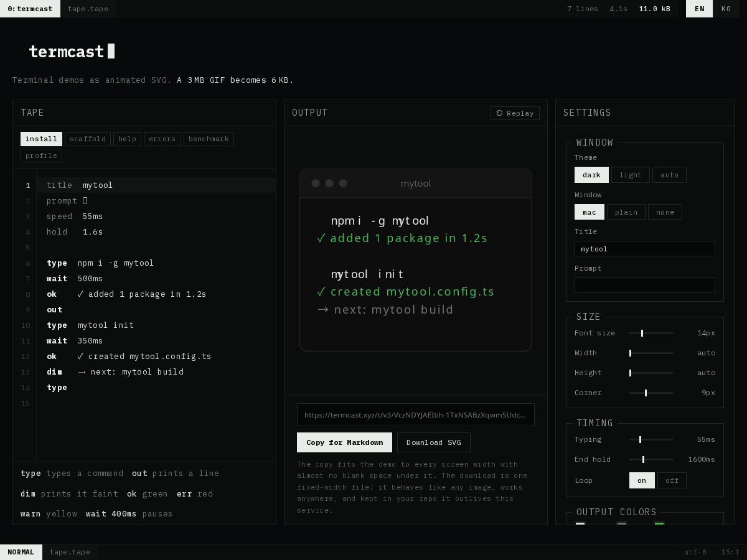Focus the empty Prompt input field
Viewport: 747px width, 560px height.
click(x=644, y=286)
